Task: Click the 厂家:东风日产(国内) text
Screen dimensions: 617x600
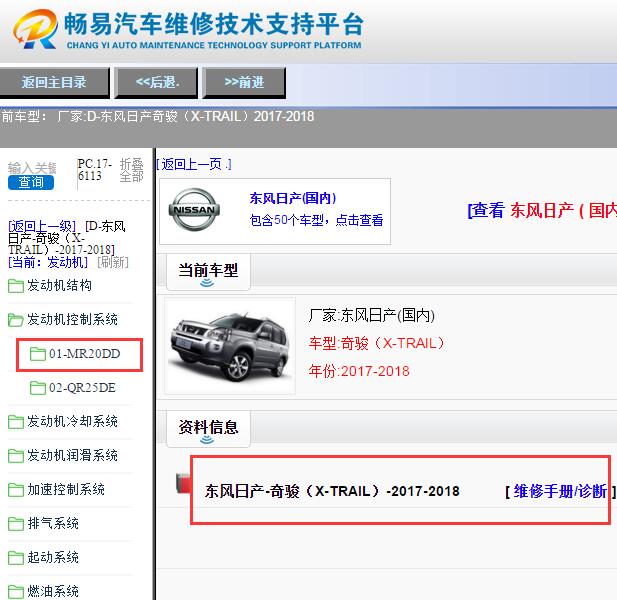Action: tap(372, 315)
